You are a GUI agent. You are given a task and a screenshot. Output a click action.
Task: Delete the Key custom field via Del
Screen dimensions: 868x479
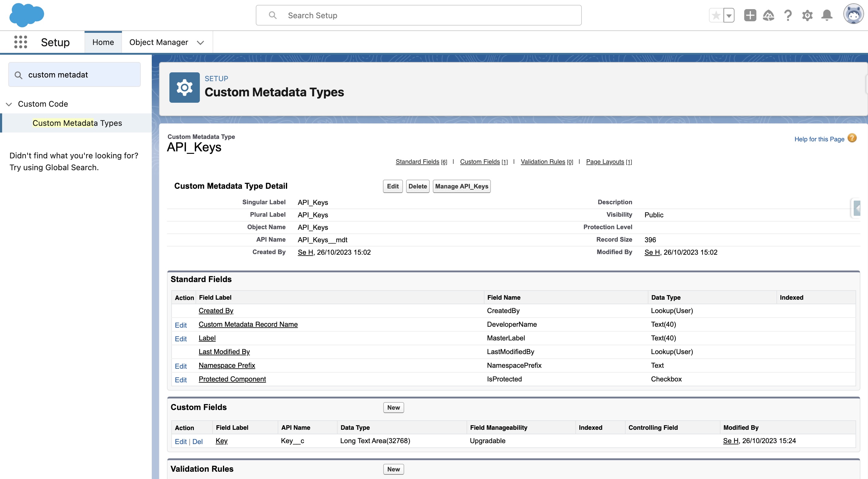point(197,442)
